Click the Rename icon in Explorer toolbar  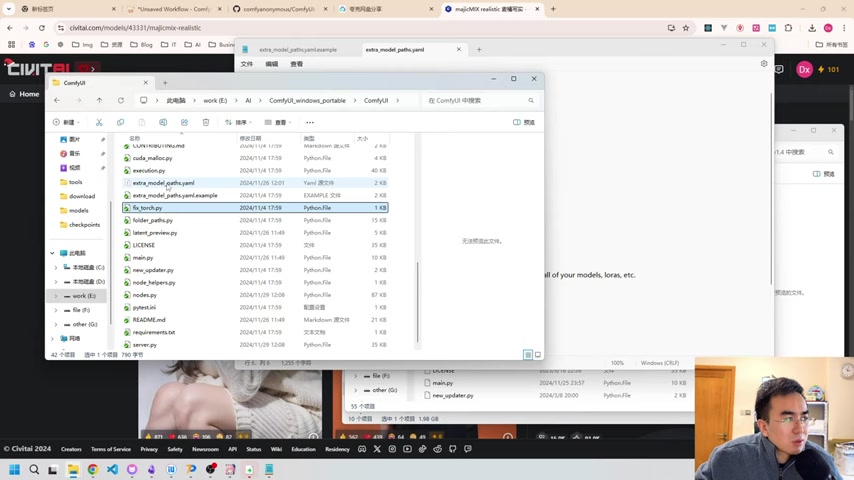click(163, 122)
